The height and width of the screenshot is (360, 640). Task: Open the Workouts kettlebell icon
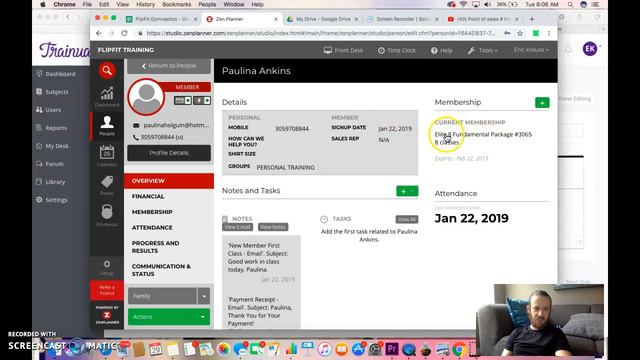pyautogui.click(x=107, y=215)
